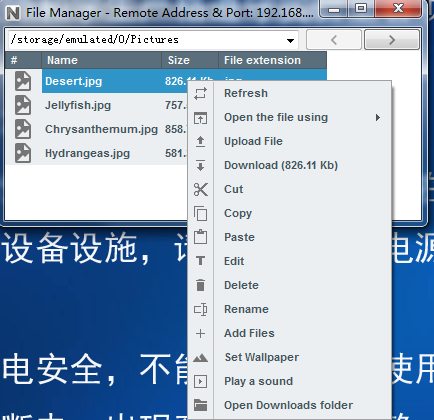The height and width of the screenshot is (420, 434).
Task: Sort by the Name column header
Action: click(101, 60)
